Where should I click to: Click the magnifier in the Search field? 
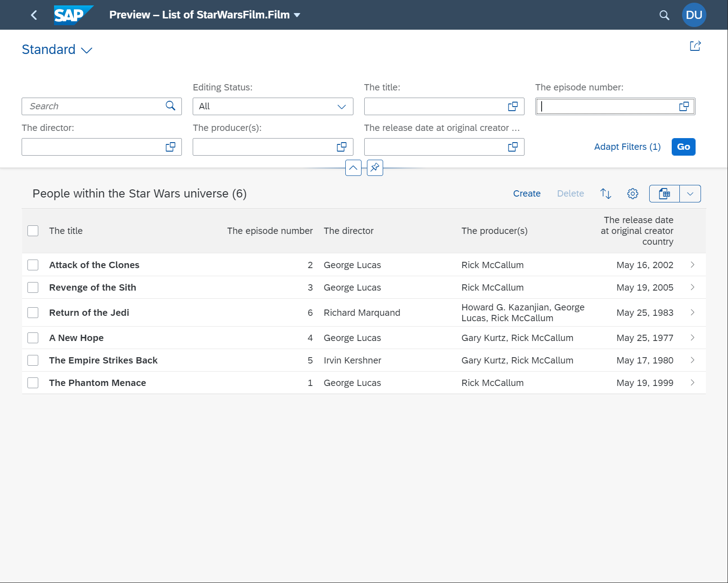(x=171, y=106)
